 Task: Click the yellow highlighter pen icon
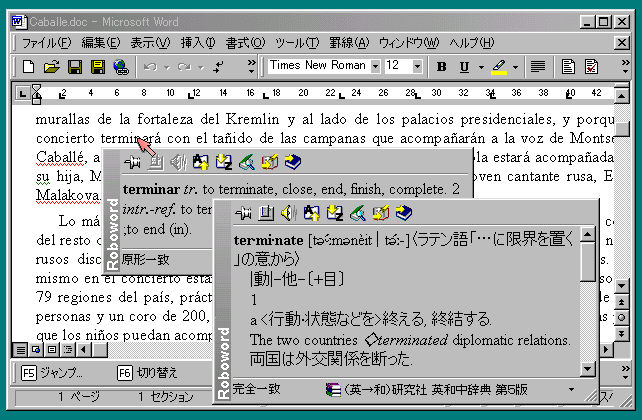(499, 67)
